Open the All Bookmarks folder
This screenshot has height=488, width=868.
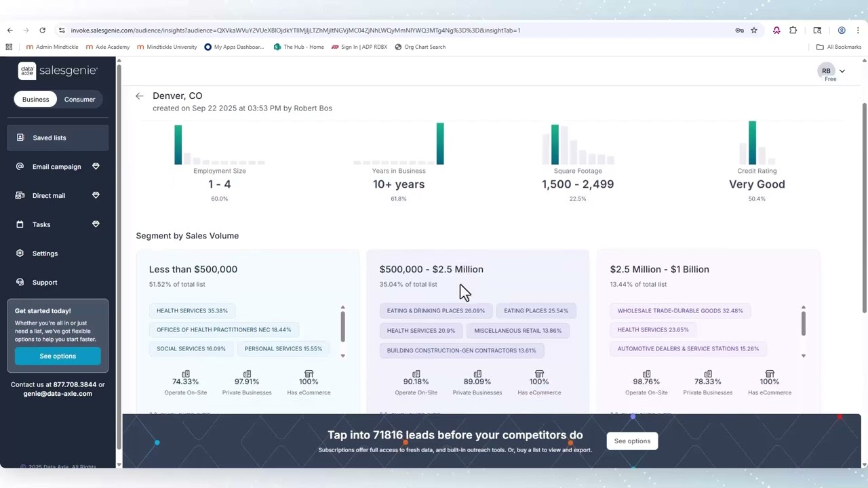[x=839, y=47]
